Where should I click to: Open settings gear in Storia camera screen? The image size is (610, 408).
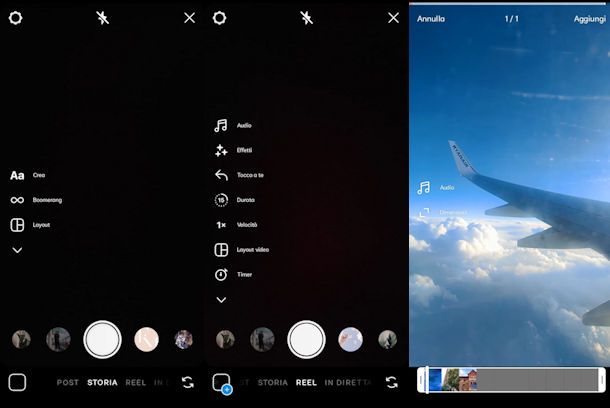pyautogui.click(x=16, y=18)
